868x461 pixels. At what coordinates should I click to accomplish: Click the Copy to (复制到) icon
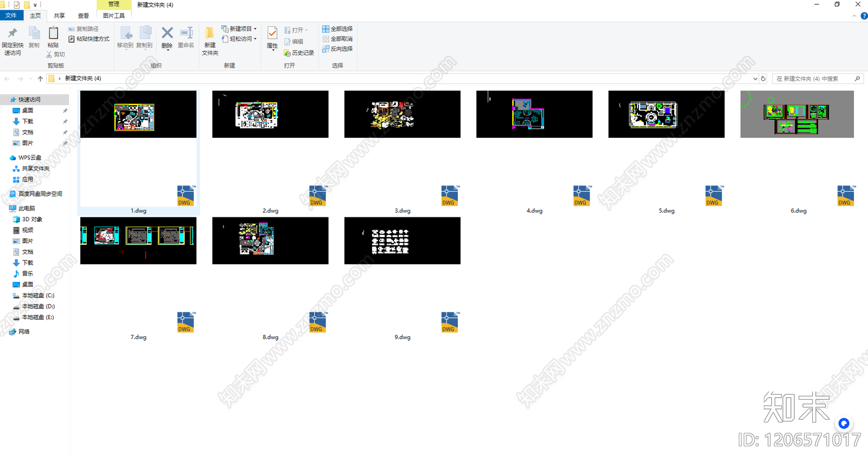(145, 34)
